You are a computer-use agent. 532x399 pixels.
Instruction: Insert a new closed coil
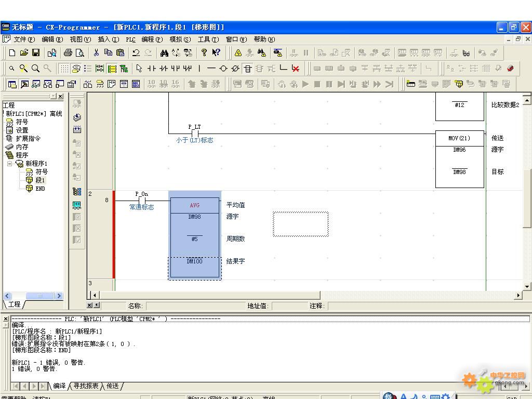[x=235, y=68]
